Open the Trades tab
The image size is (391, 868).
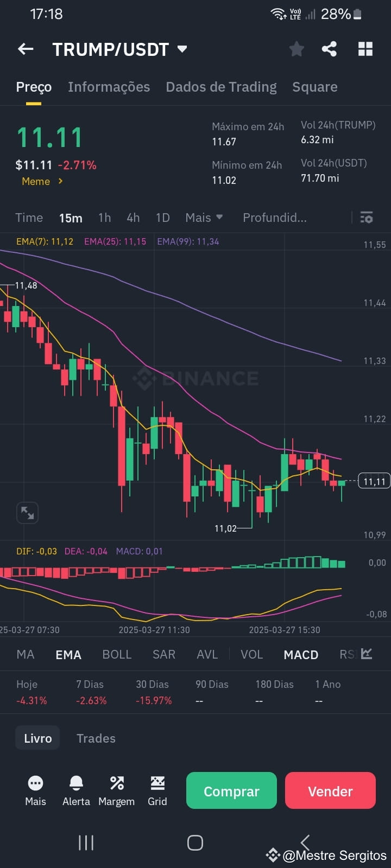point(96,738)
